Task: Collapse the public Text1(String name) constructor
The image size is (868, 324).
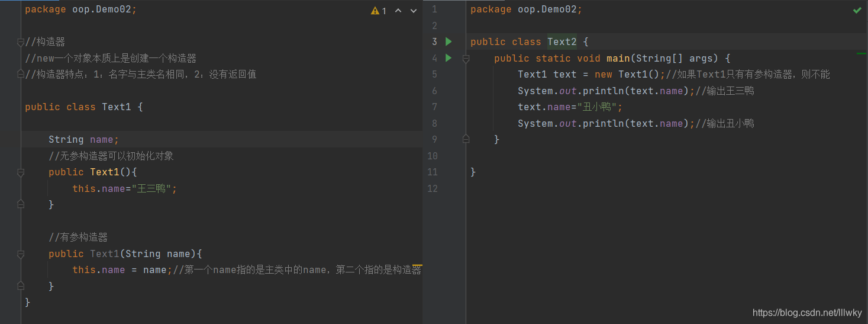Action: click(x=21, y=254)
